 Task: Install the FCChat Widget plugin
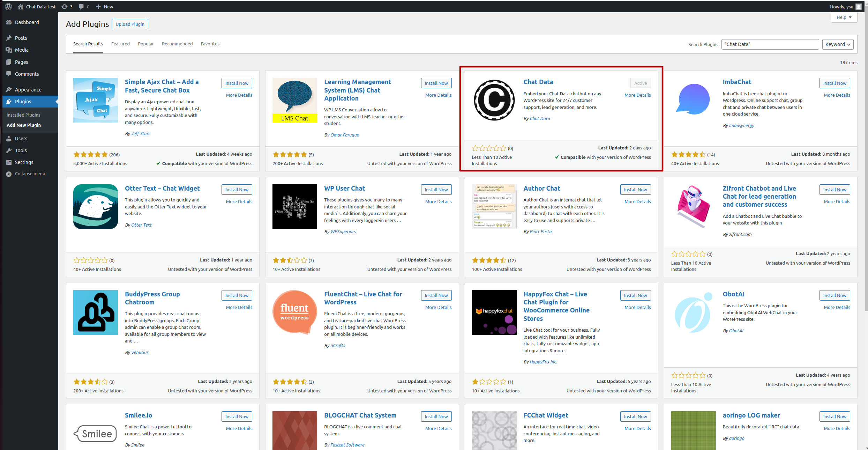(635, 416)
